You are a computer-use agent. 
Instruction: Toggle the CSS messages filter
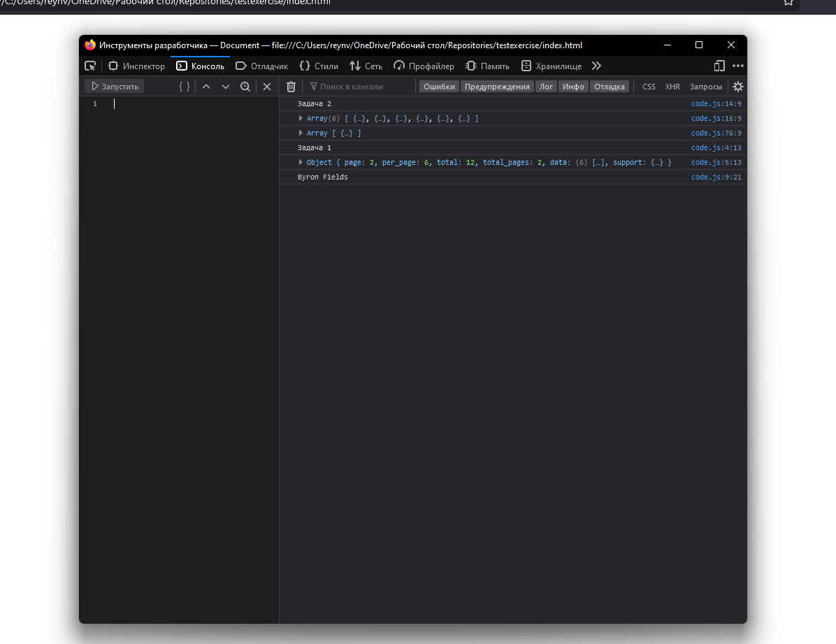click(x=648, y=86)
